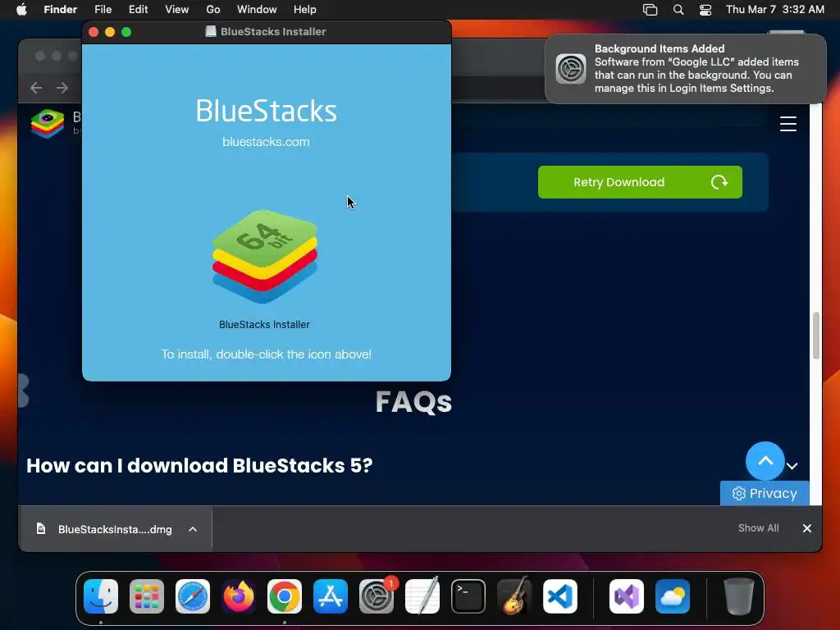
Task: Click the Background Items Added notification
Action: (685, 69)
